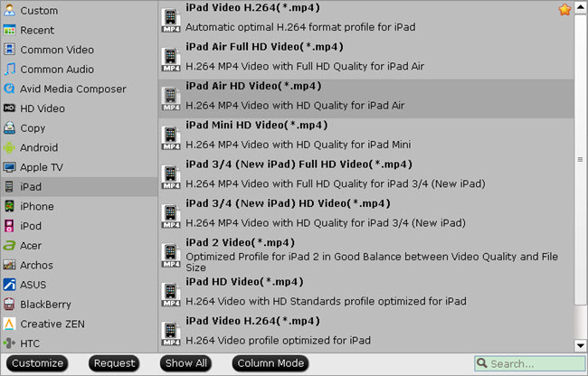Select the Apple TV category label

pyautogui.click(x=42, y=167)
